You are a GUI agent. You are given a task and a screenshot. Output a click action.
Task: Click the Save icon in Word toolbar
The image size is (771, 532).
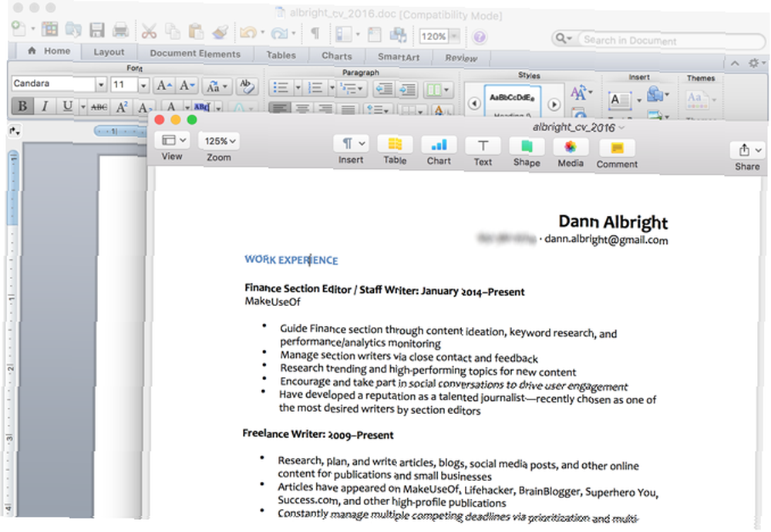pos(97,30)
